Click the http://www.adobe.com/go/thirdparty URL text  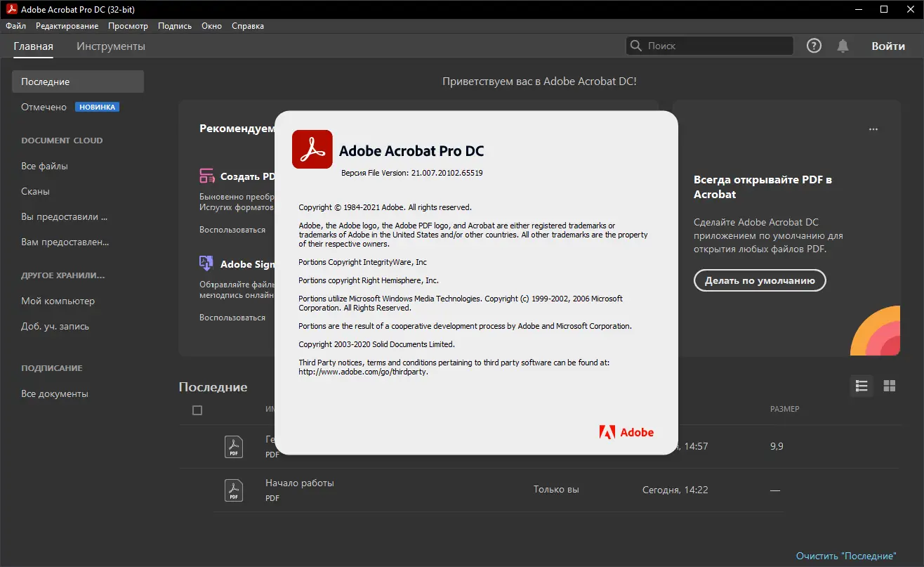coord(363,372)
